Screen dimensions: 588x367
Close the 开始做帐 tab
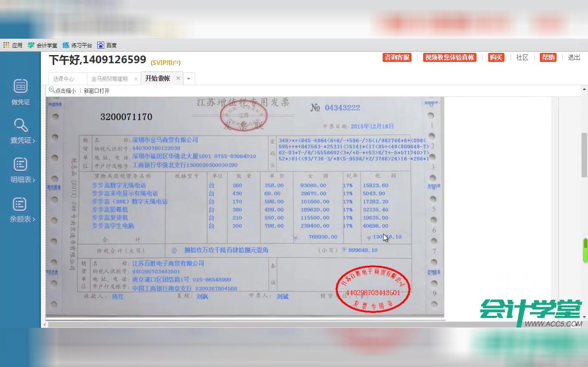point(178,78)
